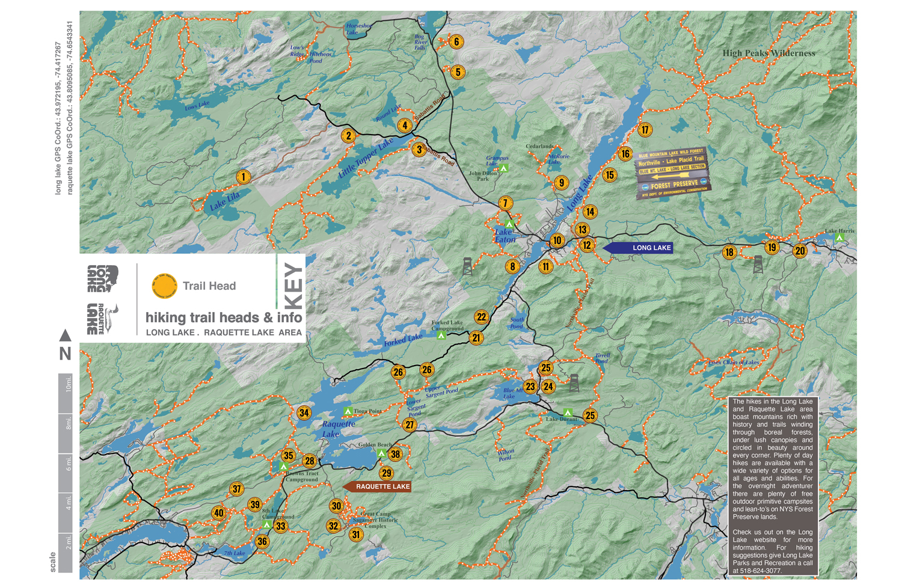Click the Lake Harris campground triangle icon
The height and width of the screenshot is (588, 902).
[839, 238]
